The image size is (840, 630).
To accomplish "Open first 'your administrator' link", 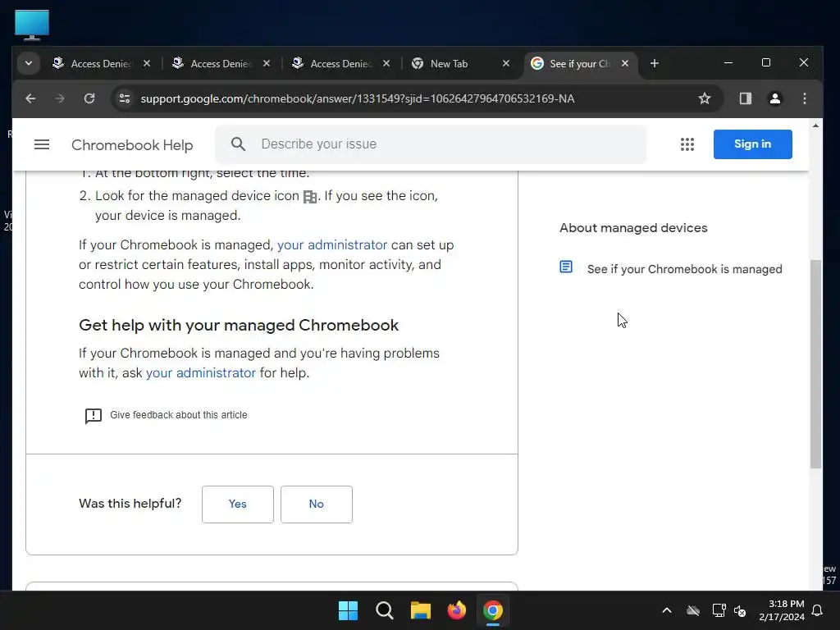I will pos(332,244).
